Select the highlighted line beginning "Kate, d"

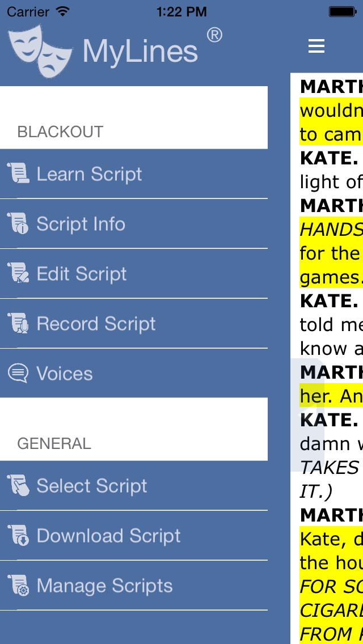click(331, 539)
